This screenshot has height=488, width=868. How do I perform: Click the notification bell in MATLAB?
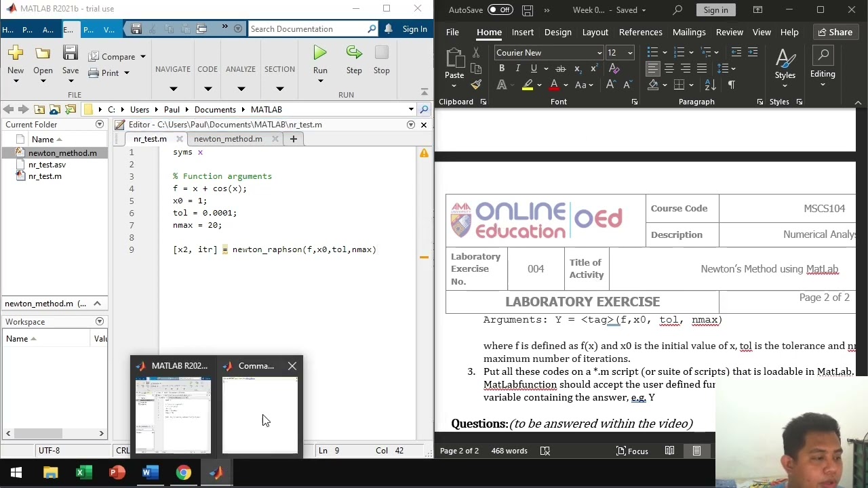pos(388,28)
